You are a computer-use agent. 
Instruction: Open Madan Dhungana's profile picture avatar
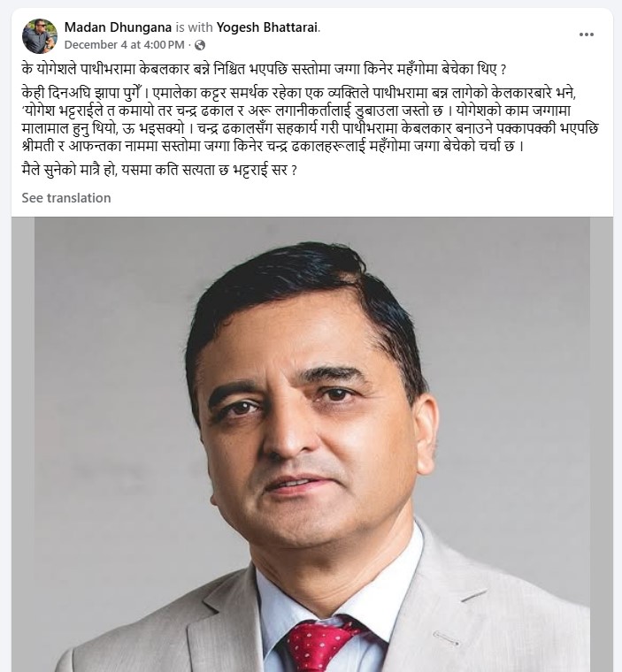point(40,36)
